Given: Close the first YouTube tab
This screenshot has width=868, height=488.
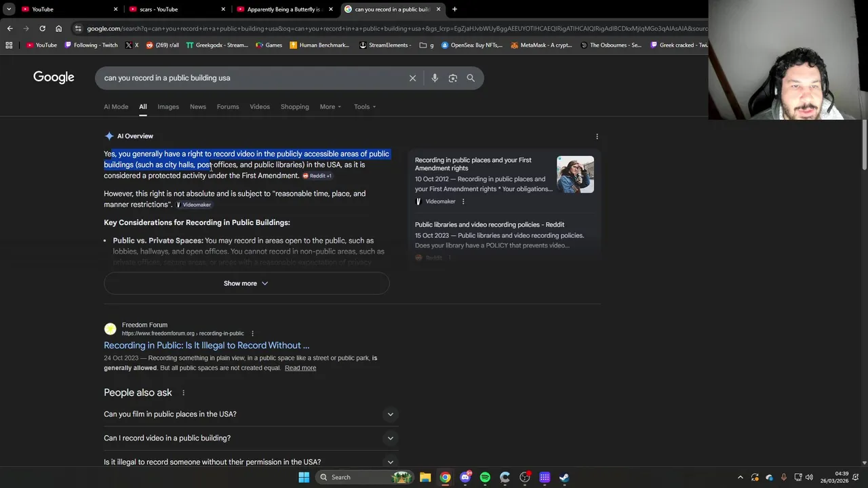Looking at the screenshot, I should tap(115, 9).
